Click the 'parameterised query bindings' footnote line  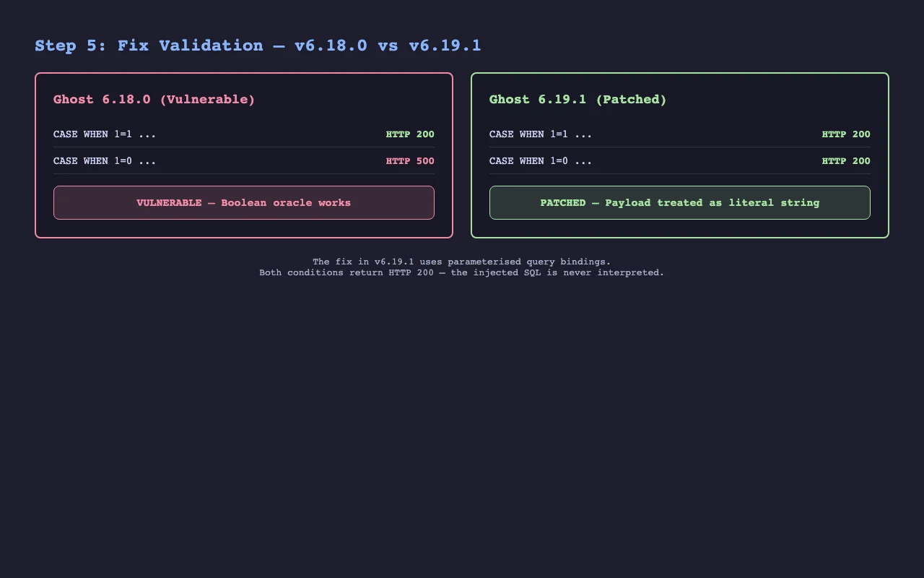(x=462, y=262)
